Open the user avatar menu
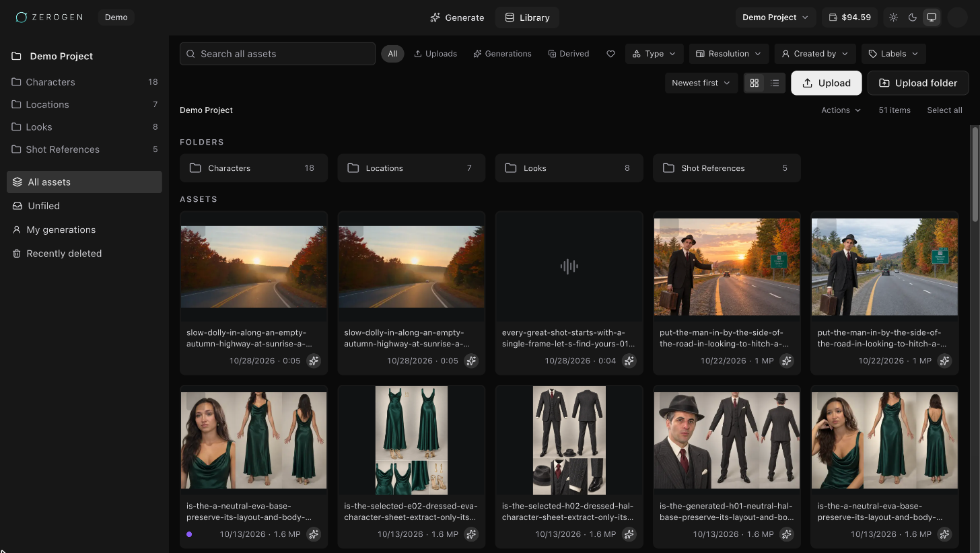This screenshot has width=980, height=553. (957, 17)
